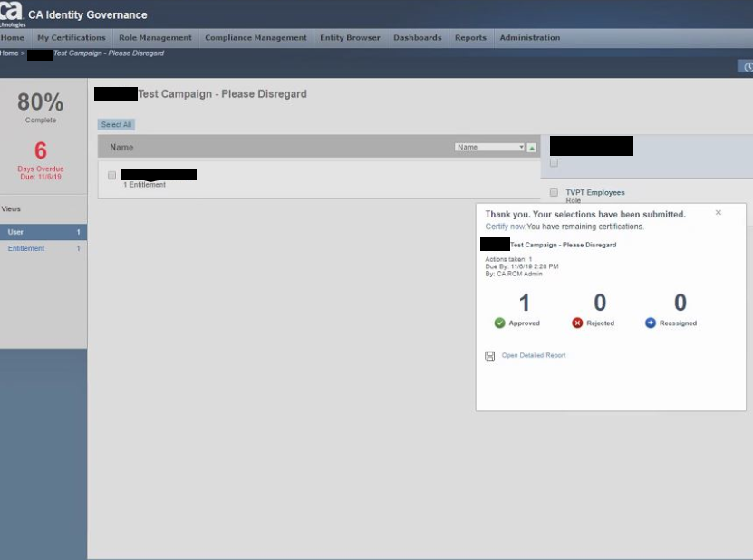Check the box beside the 1 Entitlement user row

[112, 175]
